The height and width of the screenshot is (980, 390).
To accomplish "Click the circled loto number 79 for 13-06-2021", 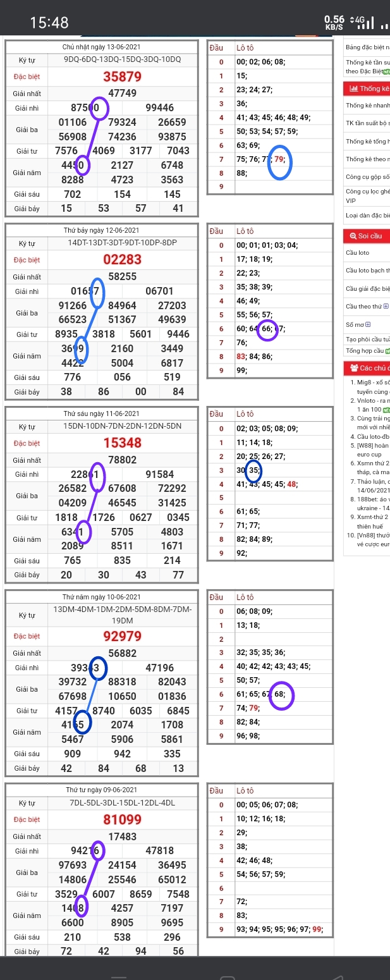I will (x=279, y=159).
